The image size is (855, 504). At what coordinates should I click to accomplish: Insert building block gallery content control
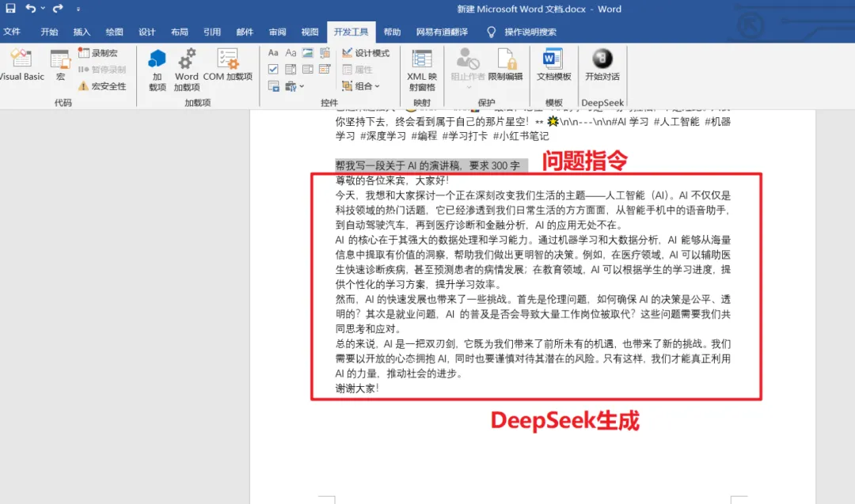(x=325, y=53)
